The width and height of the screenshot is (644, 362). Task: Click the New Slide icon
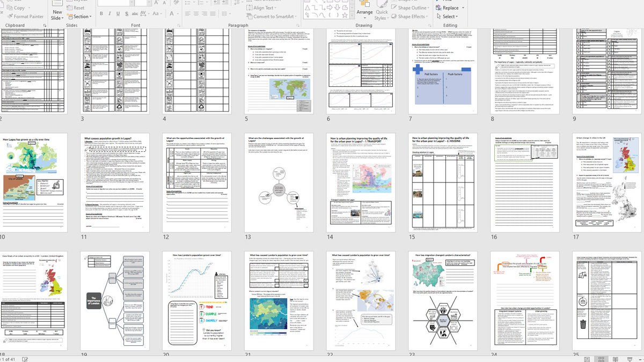57,3
